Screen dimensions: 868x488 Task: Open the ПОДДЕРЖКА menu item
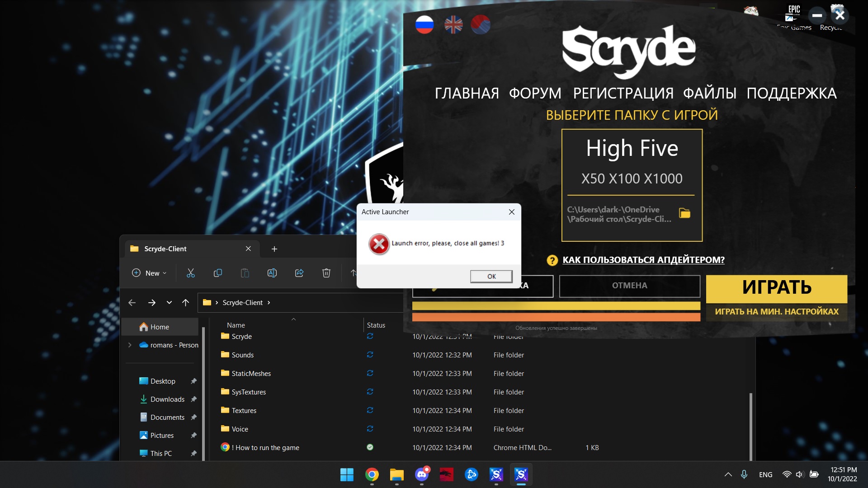[x=791, y=94]
